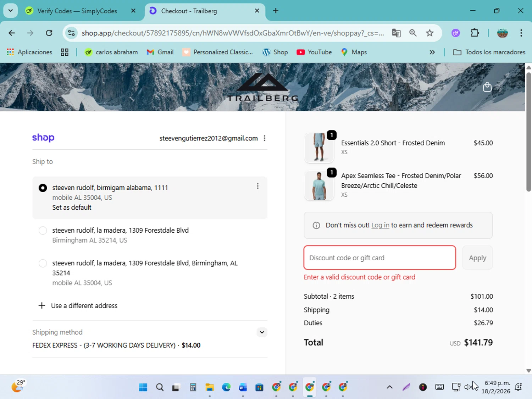Open Chrome three-dot menu
532x399 pixels.
coord(521,33)
